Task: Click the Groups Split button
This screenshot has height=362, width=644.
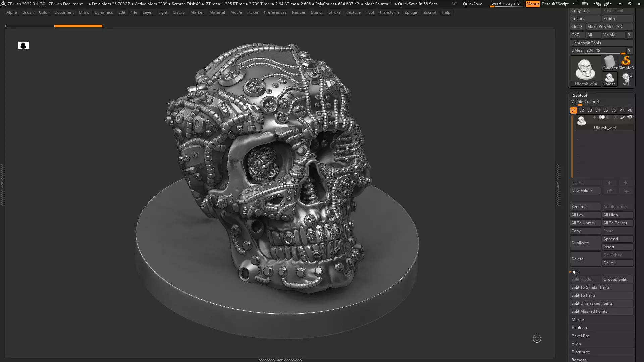Action: point(618,279)
